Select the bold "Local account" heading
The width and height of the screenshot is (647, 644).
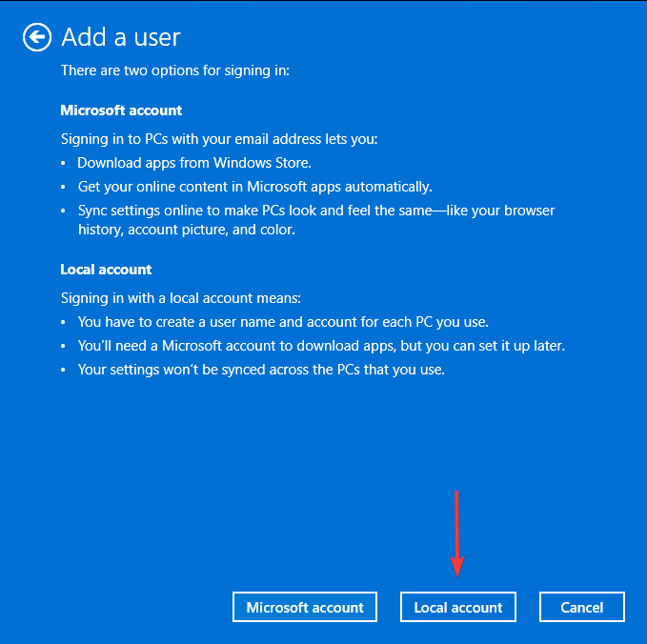[106, 270]
